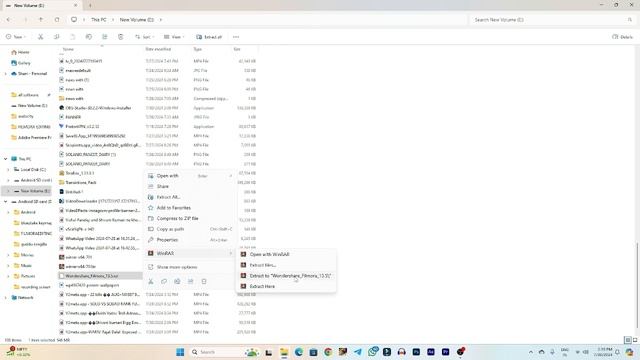640x360 pixels.
Task: Click the Cut scissors icon in toolbar
Action: [x=40, y=37]
